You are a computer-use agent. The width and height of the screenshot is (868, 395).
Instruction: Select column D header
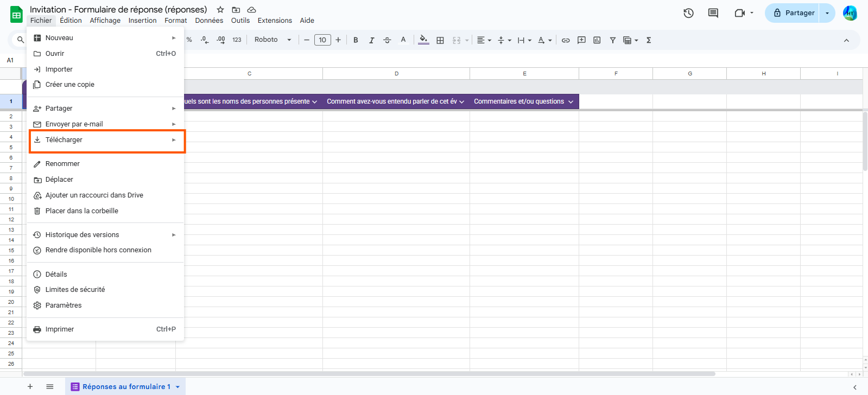click(396, 74)
